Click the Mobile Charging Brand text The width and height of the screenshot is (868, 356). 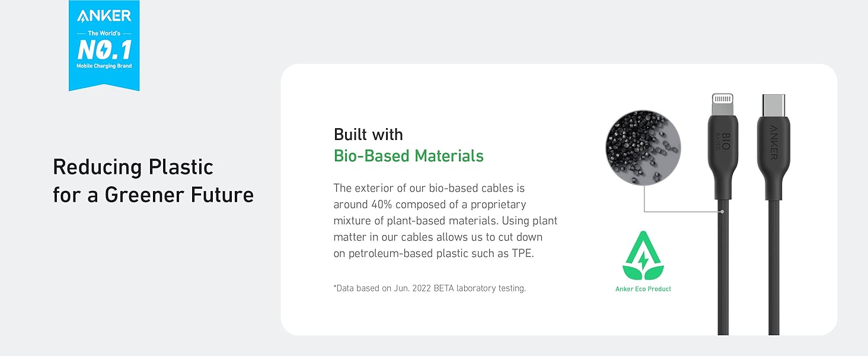104,66
